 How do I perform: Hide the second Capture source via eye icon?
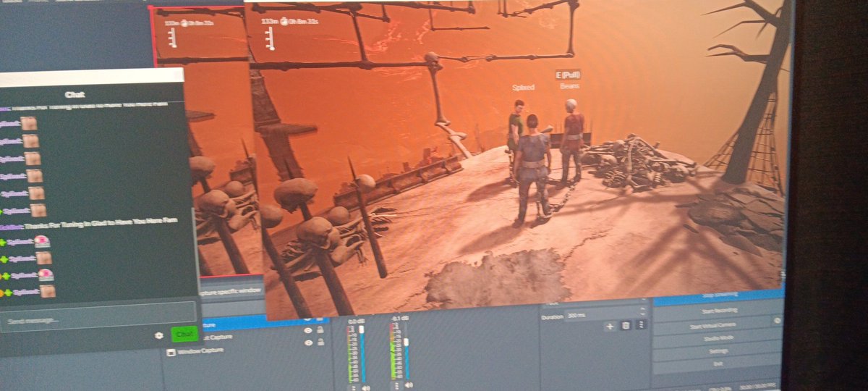[307, 331]
